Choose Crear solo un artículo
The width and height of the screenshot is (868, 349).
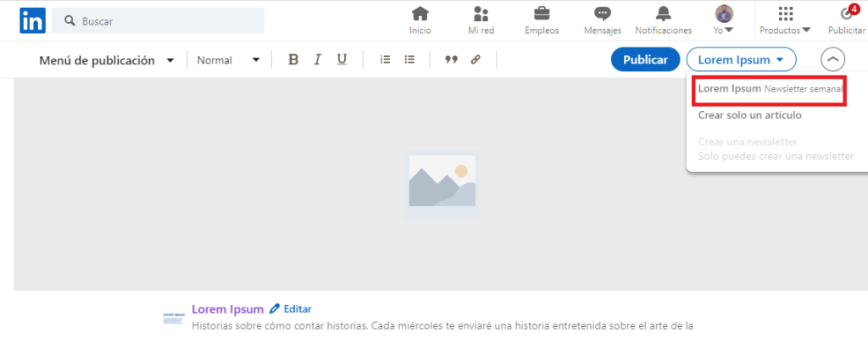click(x=749, y=115)
